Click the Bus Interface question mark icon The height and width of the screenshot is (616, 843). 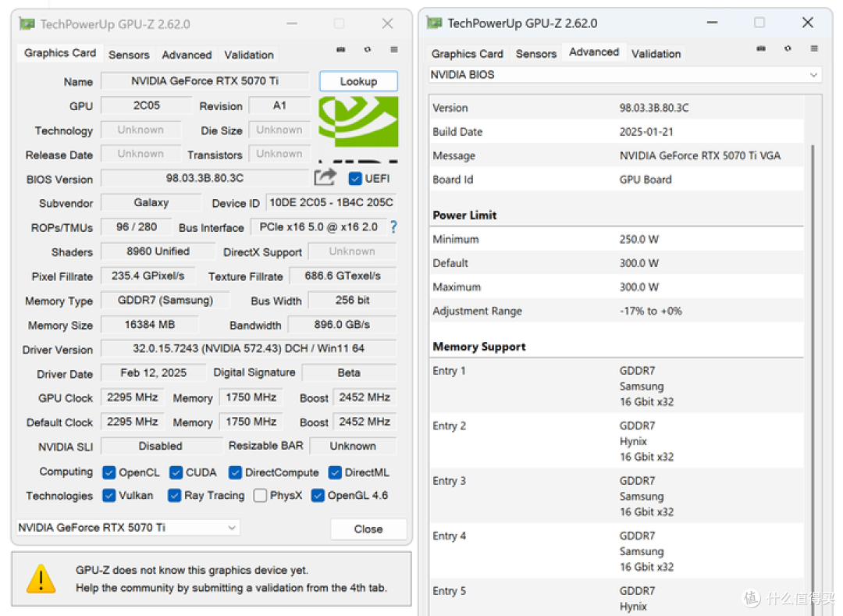coord(393,227)
